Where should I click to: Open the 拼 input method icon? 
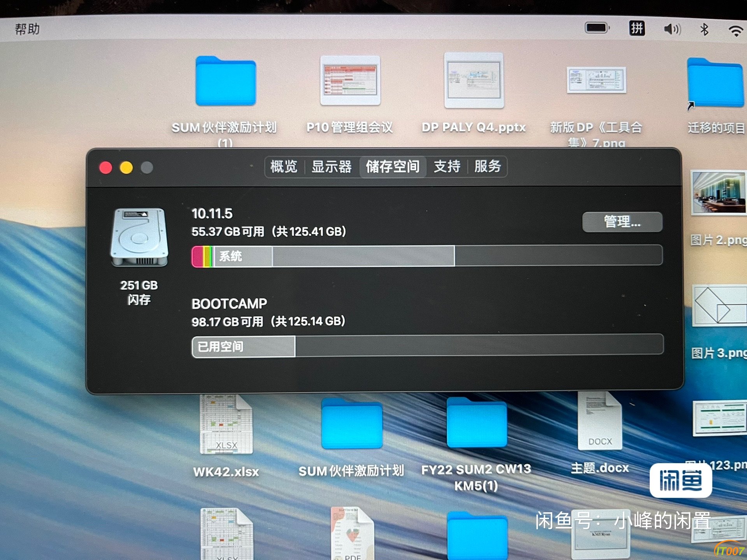[x=637, y=28]
